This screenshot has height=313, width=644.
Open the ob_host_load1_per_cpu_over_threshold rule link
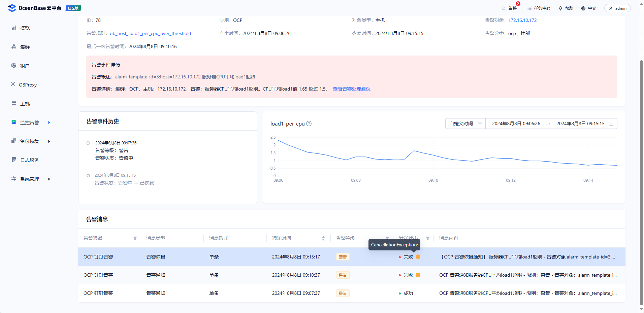point(150,33)
